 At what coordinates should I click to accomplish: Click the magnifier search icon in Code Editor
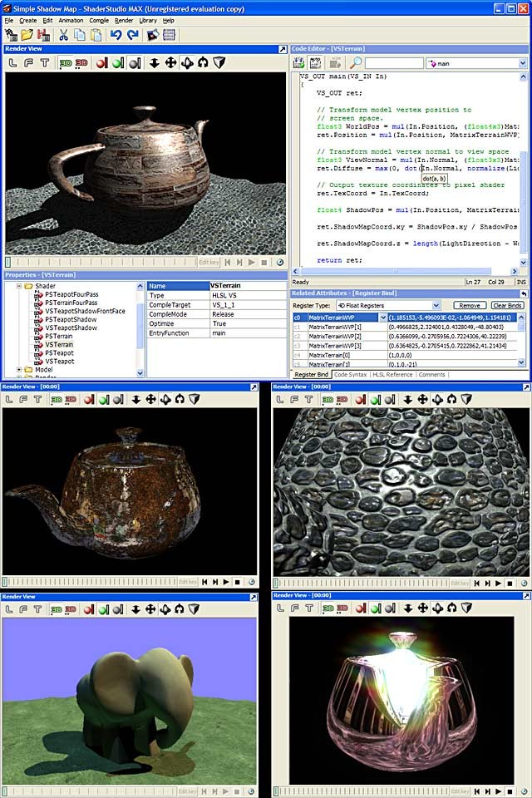(355, 62)
